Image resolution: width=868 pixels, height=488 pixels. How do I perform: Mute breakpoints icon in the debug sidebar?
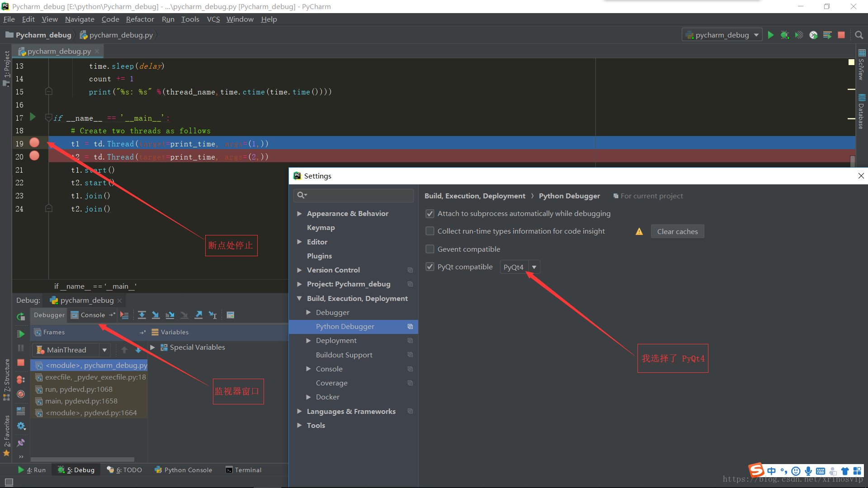(21, 394)
